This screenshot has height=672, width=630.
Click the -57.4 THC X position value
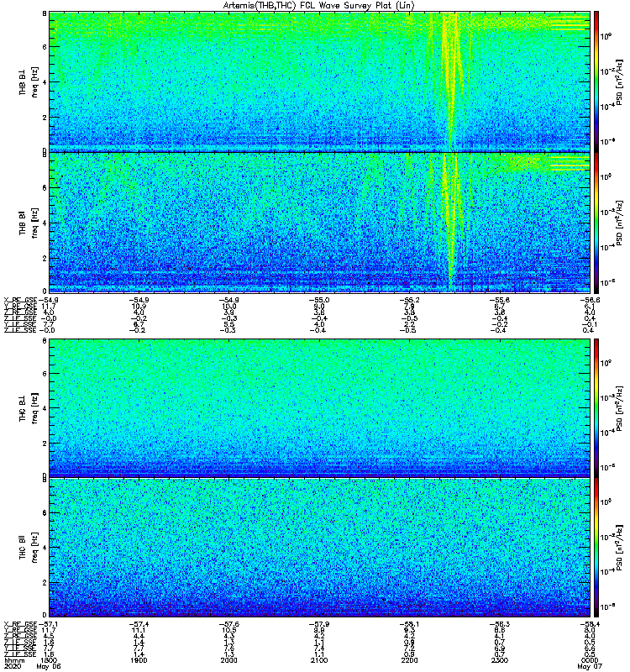click(139, 624)
